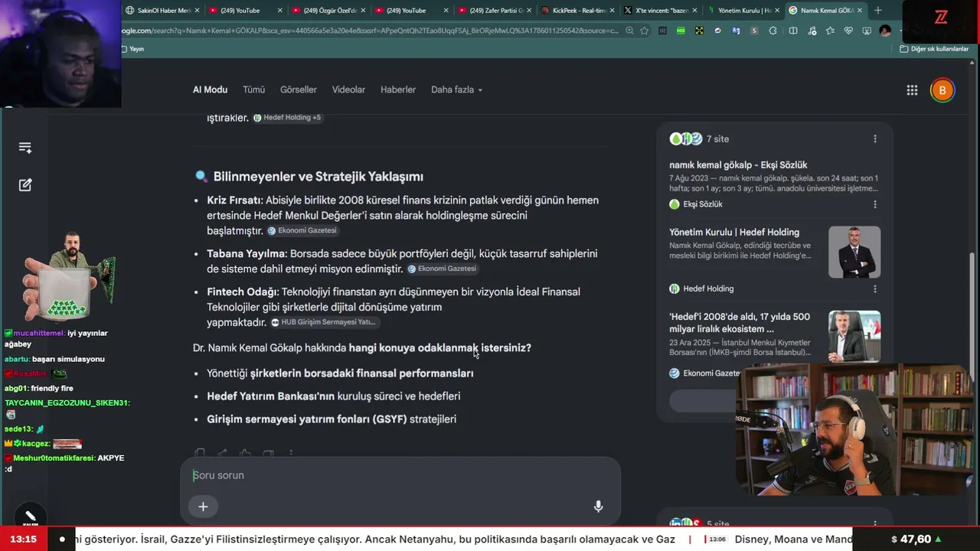980x551 pixels.
Task: Open Diğer sık kullanılanlar bookmarks folder
Action: (934, 49)
